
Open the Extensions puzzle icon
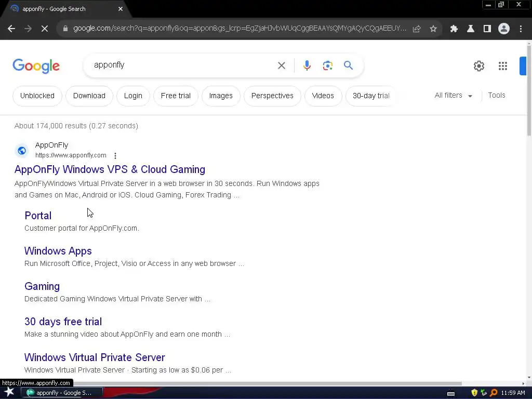454,29
